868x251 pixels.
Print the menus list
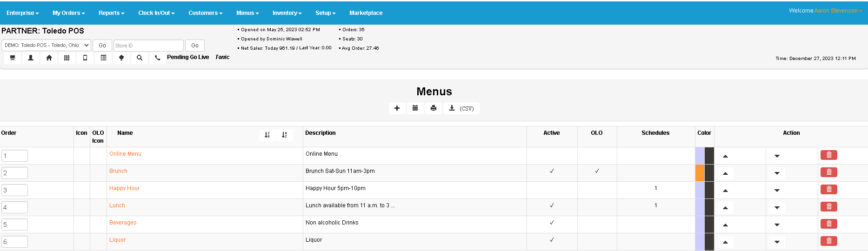point(434,108)
